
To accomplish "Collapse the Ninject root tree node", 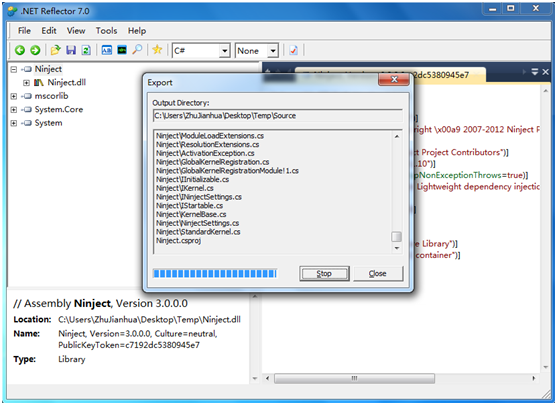I will (x=13, y=69).
